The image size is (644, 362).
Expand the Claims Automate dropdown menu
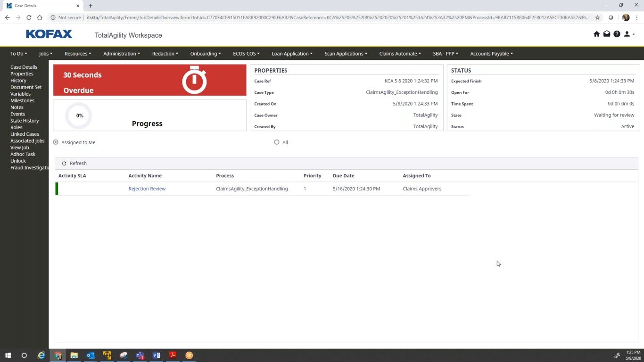(400, 54)
